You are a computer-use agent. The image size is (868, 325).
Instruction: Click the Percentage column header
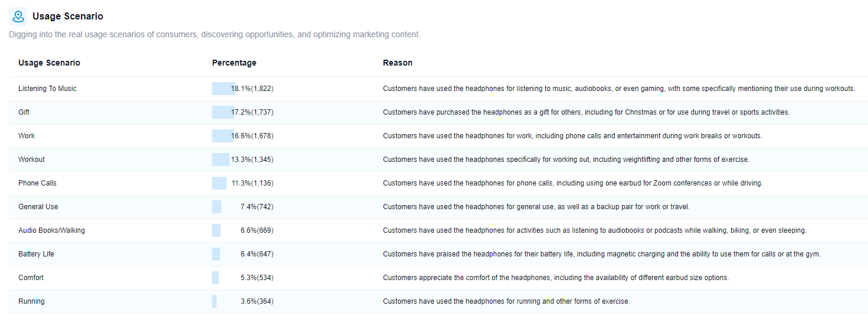pos(234,63)
